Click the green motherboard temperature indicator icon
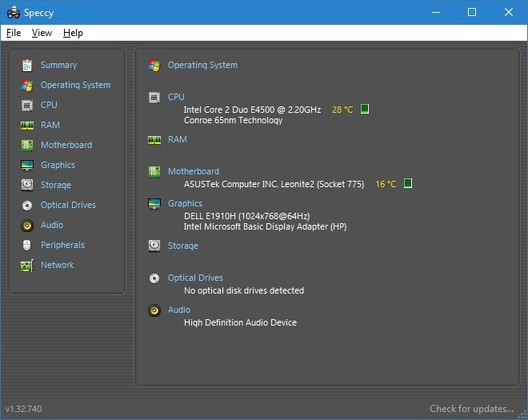This screenshot has width=528, height=420. point(408,183)
